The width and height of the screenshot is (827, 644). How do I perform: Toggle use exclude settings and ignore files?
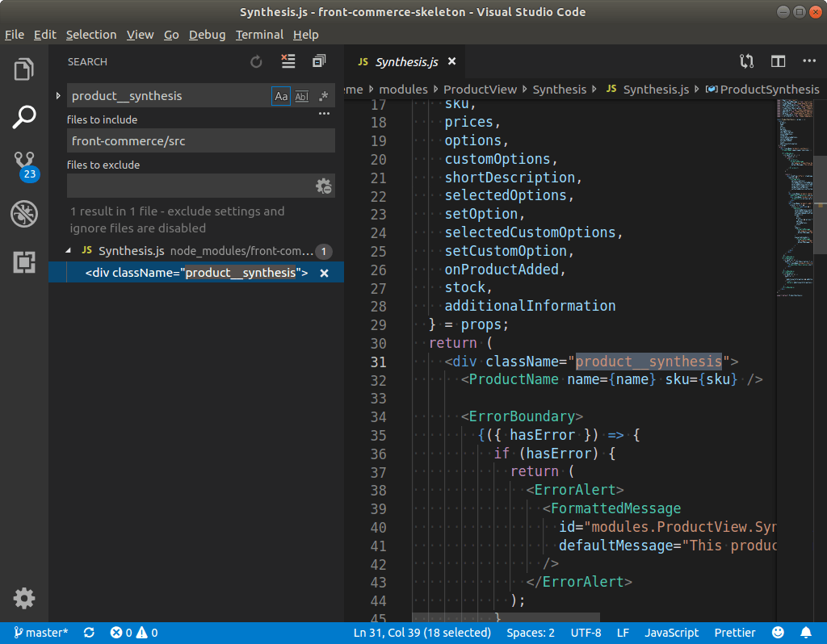323,186
